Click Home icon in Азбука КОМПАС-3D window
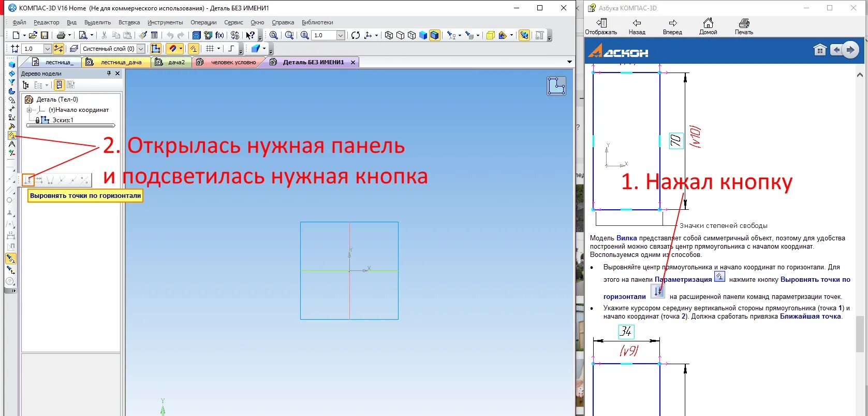 (708, 26)
